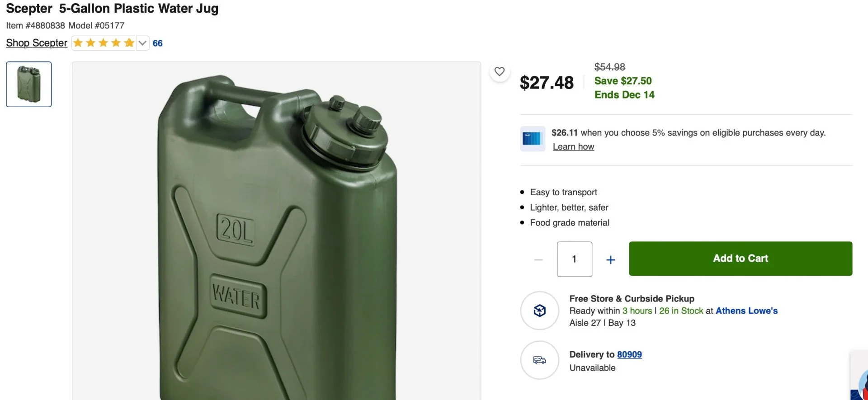This screenshot has height=400, width=868.
Task: Click the delivery truck icon
Action: (540, 360)
